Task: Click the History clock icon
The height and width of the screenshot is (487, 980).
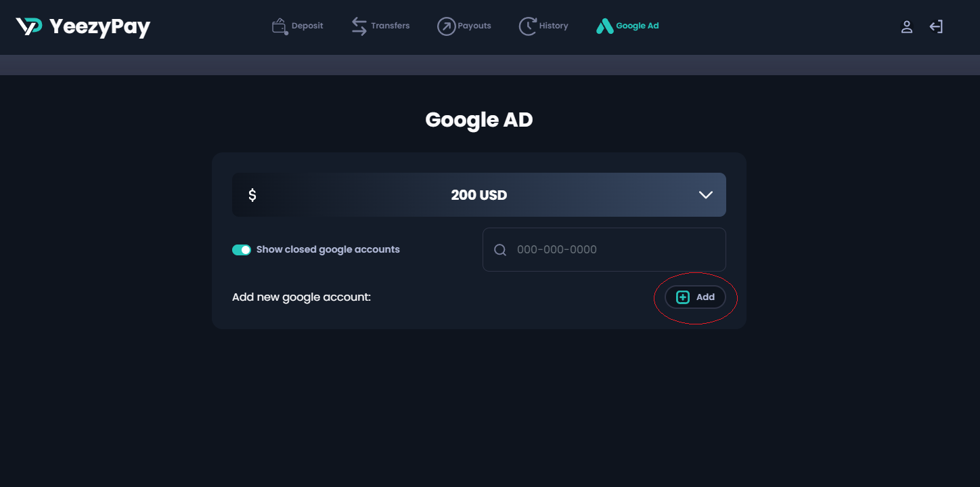Action: click(x=527, y=26)
